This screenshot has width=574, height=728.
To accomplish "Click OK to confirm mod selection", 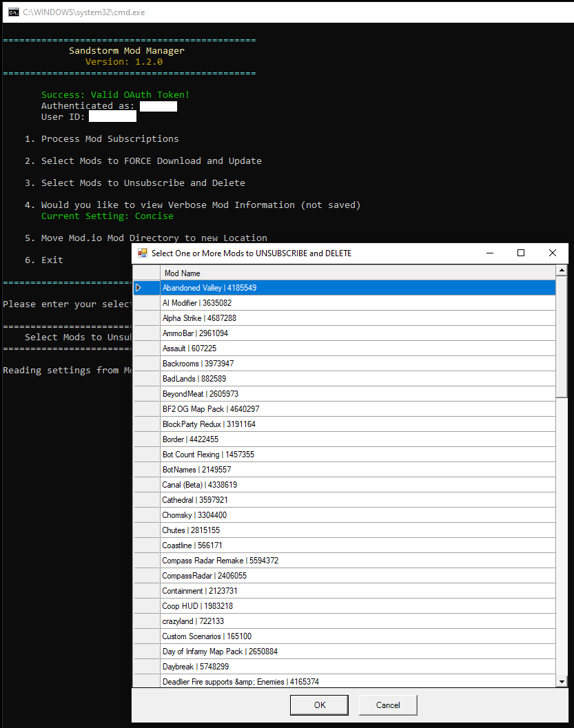I will tap(319, 705).
